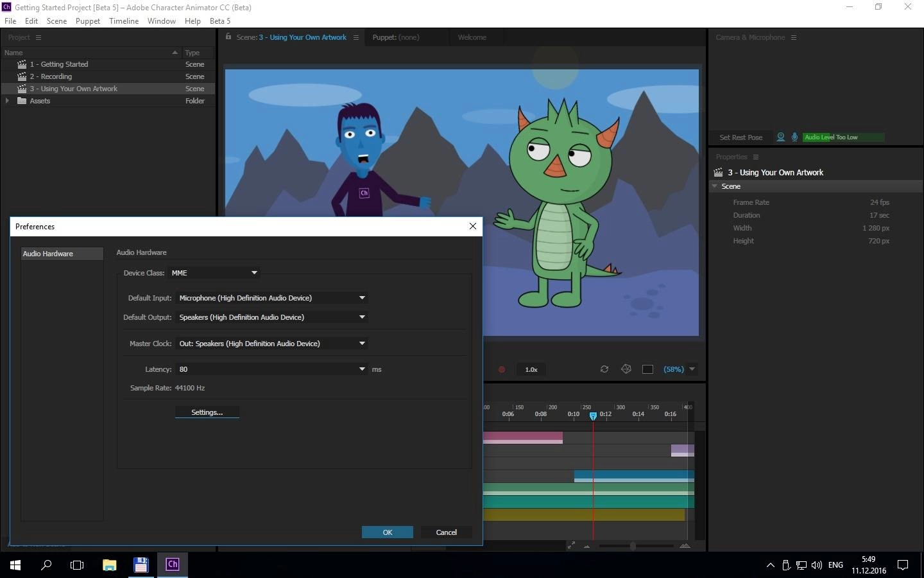The image size is (924, 578).
Task: Switch to the Puppet: (none) tab
Action: (396, 37)
